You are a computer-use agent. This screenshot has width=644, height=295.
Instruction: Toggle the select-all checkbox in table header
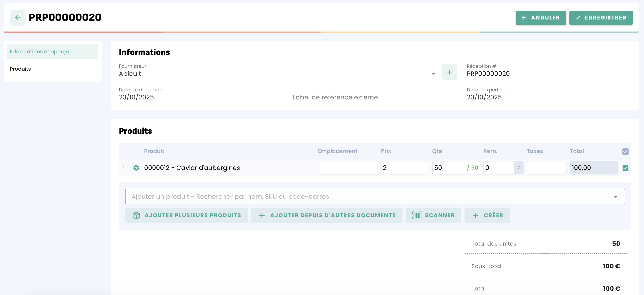(625, 151)
